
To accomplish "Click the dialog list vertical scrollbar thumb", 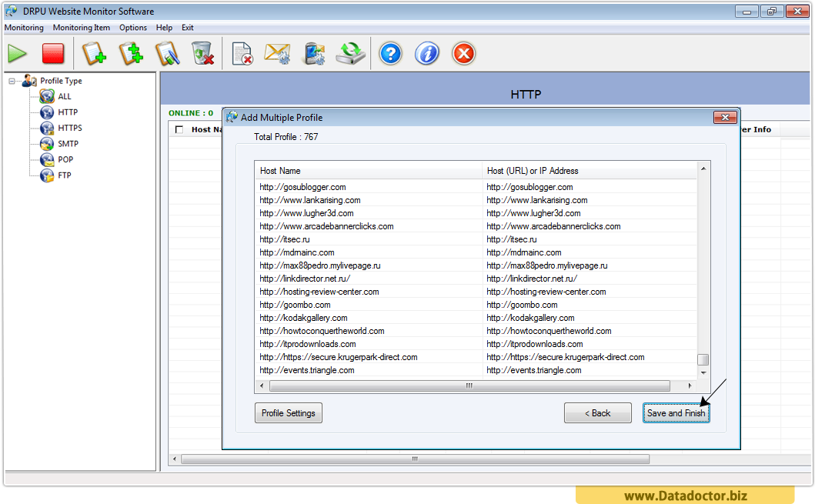I will coord(703,359).
